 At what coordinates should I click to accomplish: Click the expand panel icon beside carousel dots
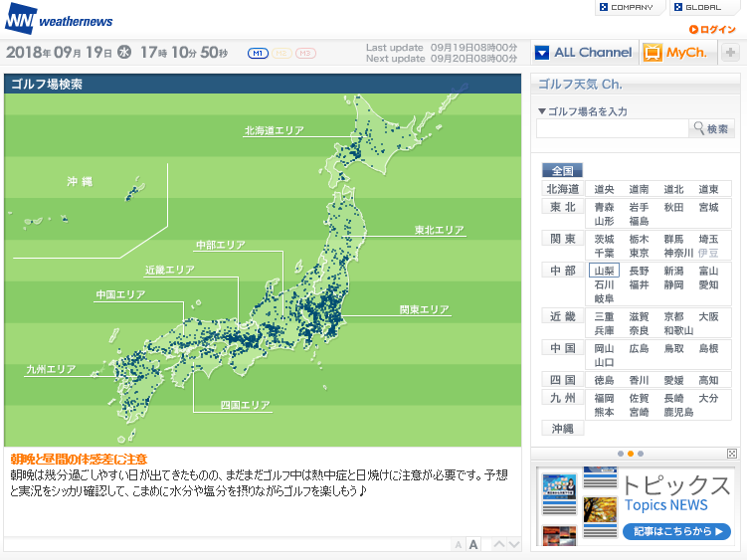[732, 454]
